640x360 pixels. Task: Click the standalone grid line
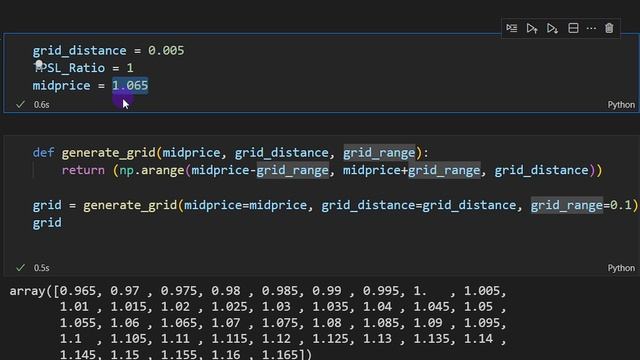(x=47, y=223)
